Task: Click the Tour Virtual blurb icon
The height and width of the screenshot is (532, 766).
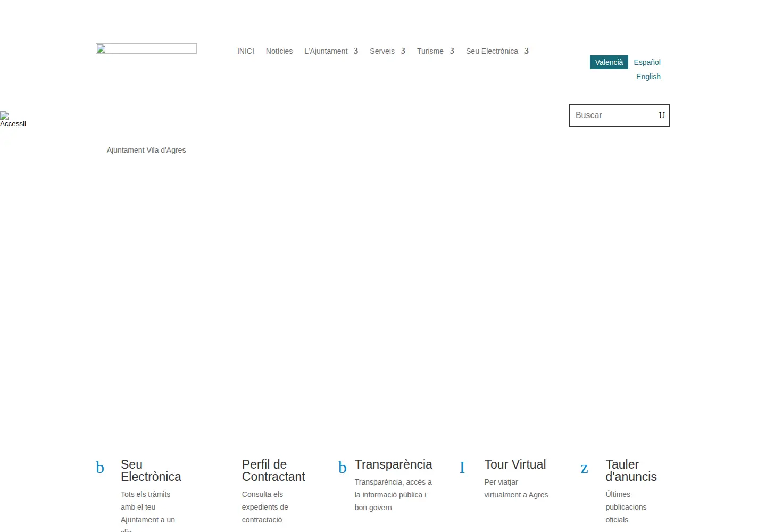Action: click(462, 468)
